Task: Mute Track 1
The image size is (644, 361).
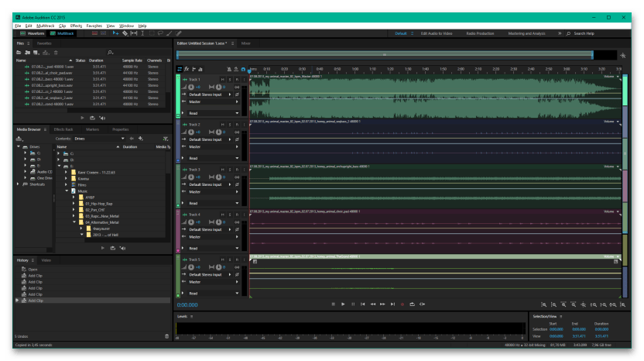Action: [x=221, y=80]
